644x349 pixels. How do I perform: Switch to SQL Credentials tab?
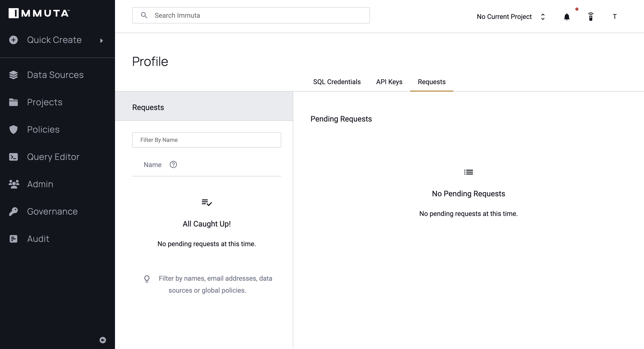[337, 82]
